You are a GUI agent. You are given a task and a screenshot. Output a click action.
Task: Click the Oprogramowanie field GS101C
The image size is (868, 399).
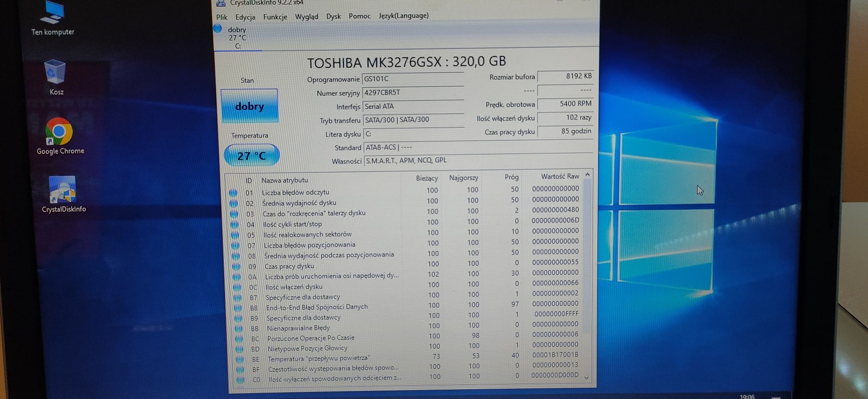(x=413, y=78)
